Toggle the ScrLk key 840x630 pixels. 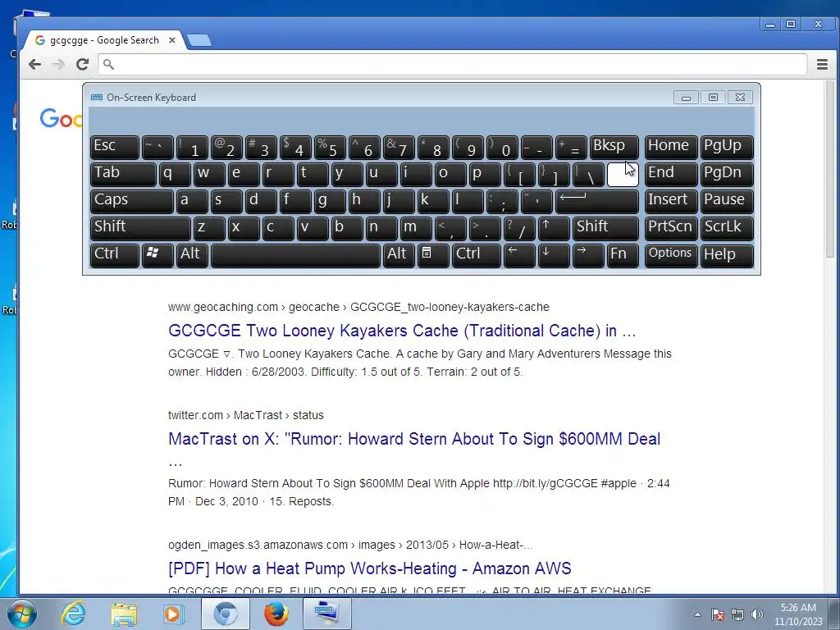tap(727, 228)
